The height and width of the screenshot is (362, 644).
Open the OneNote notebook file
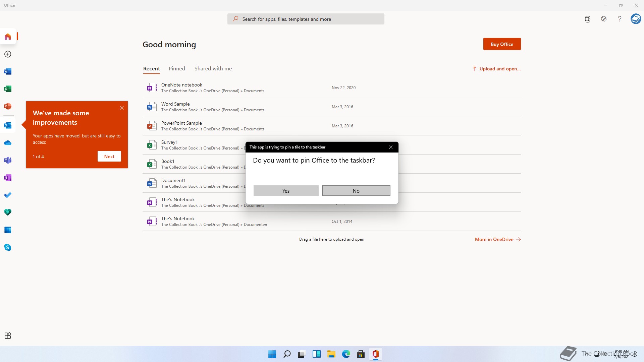[x=331, y=88]
